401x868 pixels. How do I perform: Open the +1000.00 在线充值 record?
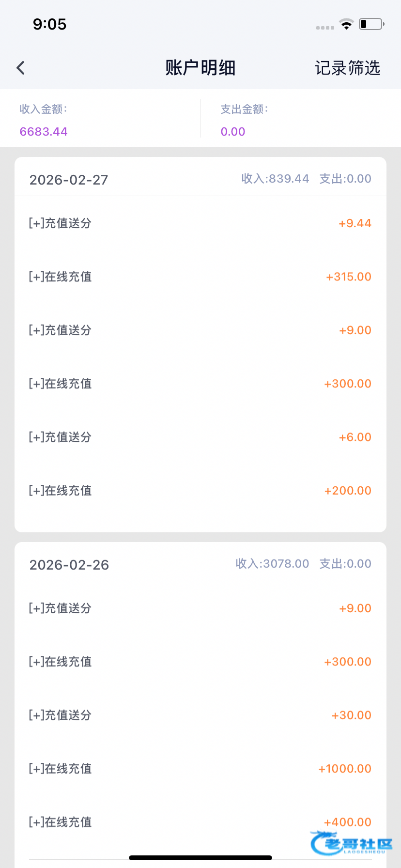(x=200, y=769)
